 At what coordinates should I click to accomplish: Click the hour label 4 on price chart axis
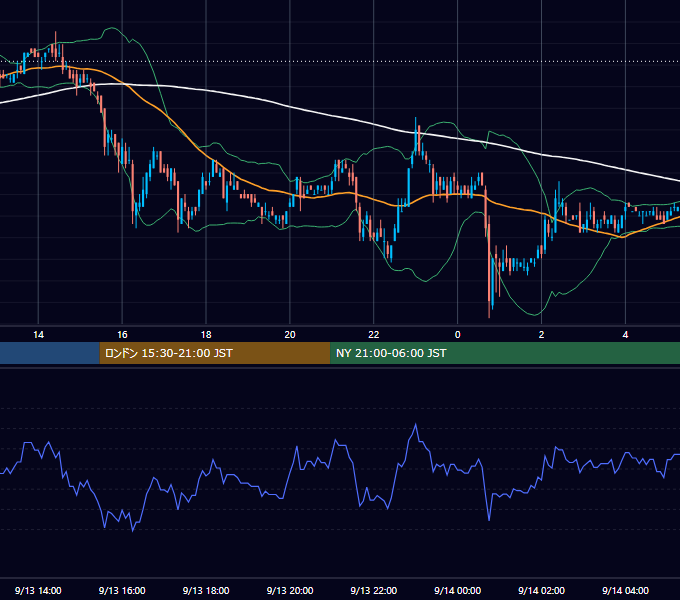click(625, 335)
